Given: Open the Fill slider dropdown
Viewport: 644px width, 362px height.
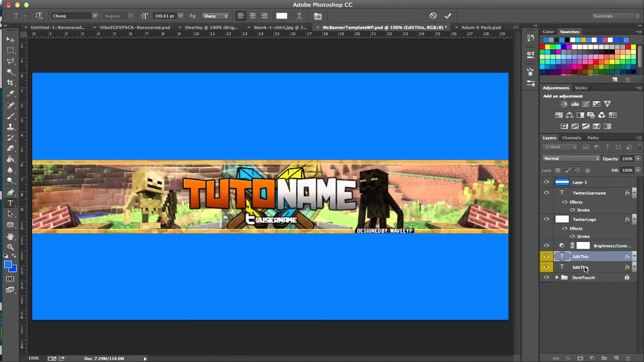Looking at the screenshot, I should coord(637,170).
